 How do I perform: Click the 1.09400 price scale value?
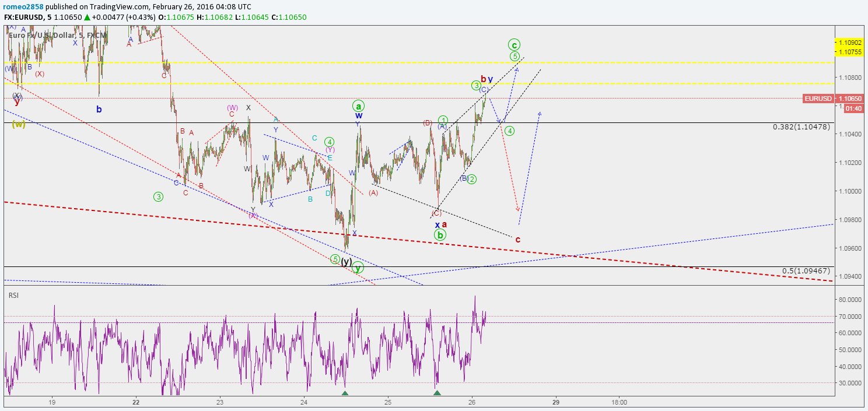pos(850,276)
